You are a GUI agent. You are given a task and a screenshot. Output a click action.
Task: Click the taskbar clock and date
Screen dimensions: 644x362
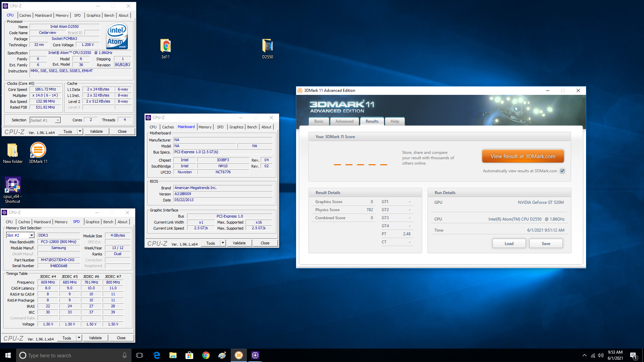615,355
